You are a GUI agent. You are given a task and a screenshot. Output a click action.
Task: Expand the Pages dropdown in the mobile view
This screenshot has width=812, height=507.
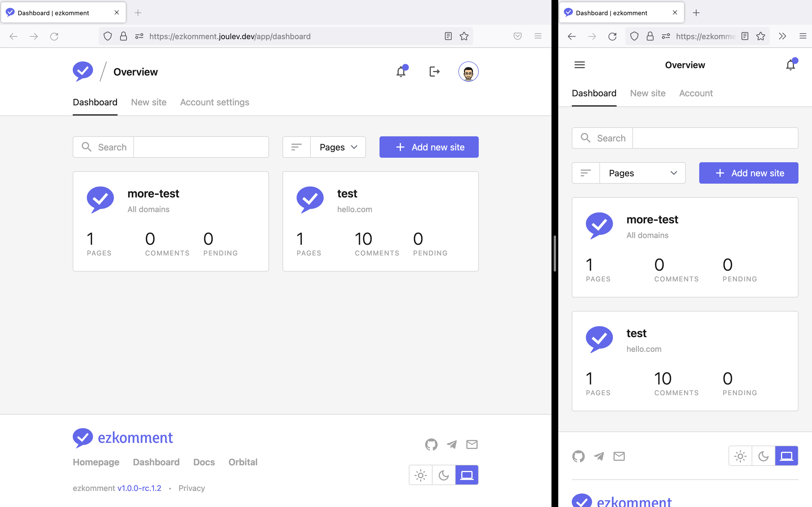642,173
